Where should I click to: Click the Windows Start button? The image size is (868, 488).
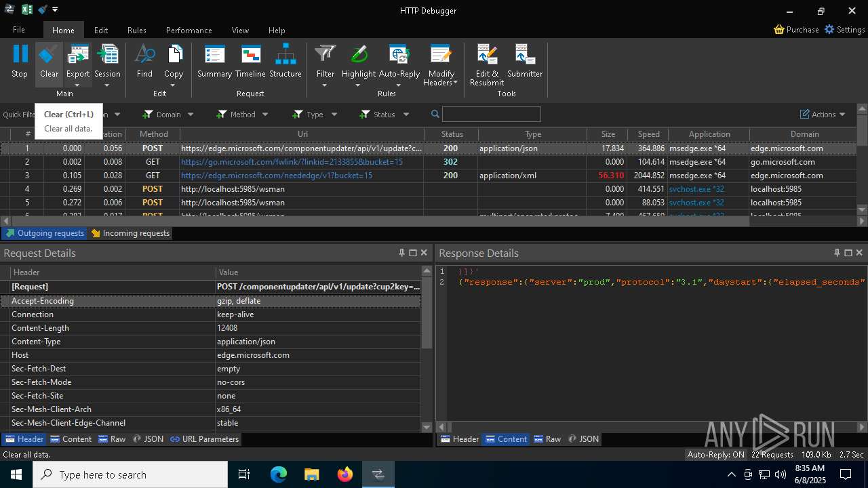(16, 474)
